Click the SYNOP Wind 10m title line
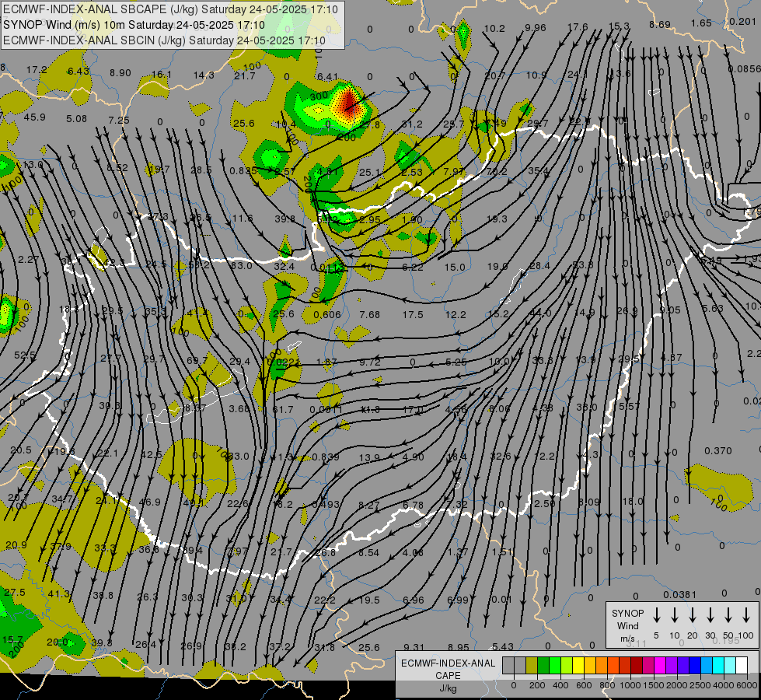 pos(134,25)
